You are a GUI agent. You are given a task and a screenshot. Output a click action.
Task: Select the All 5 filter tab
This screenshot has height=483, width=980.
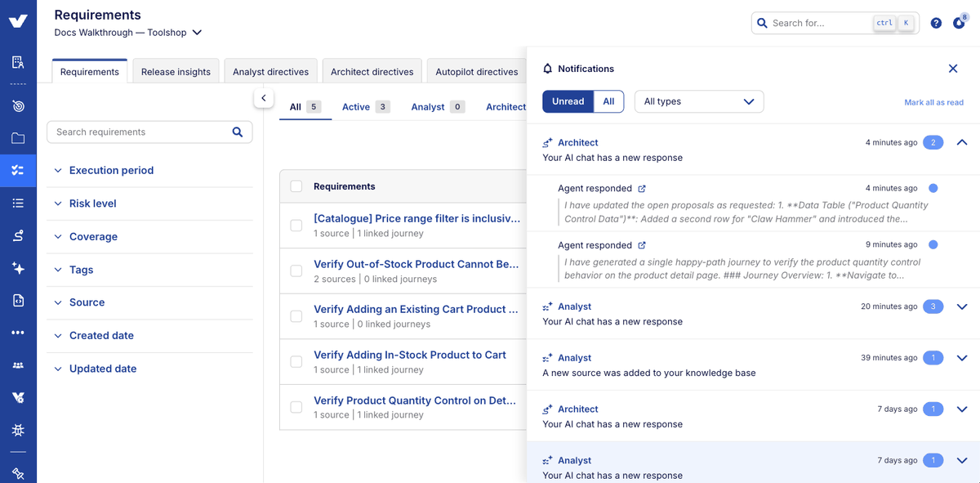[305, 106]
